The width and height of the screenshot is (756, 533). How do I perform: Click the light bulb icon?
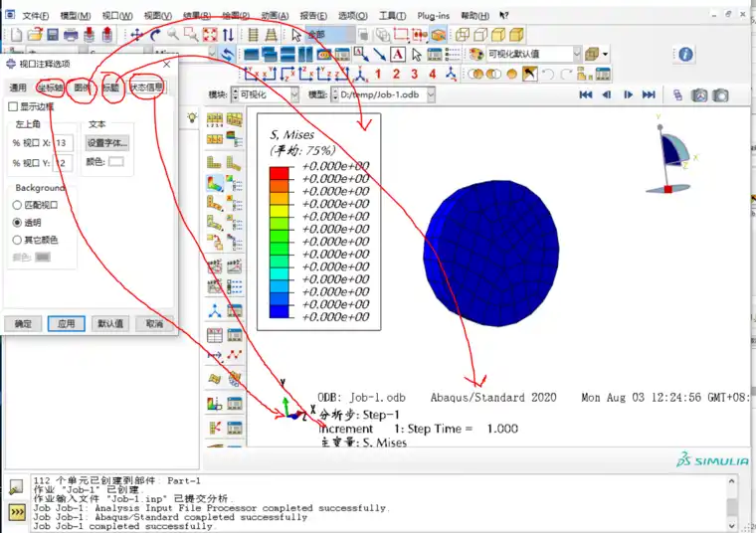click(192, 117)
